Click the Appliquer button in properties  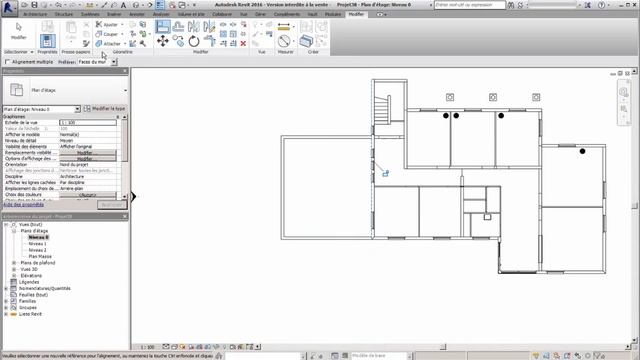click(x=112, y=204)
